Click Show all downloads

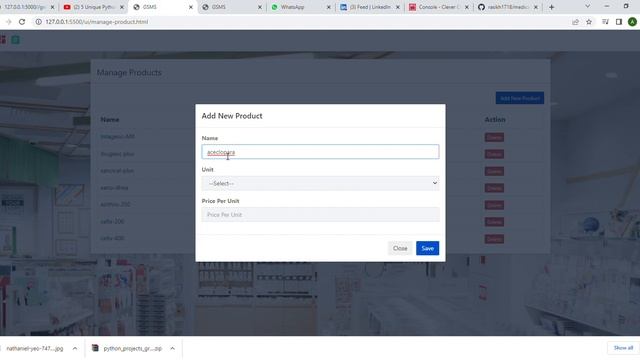pyautogui.click(x=623, y=348)
